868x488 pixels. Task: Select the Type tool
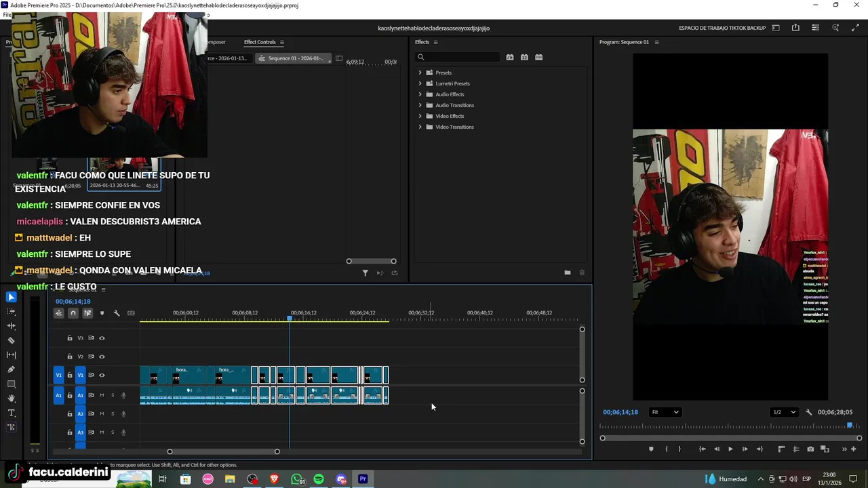tap(11, 413)
